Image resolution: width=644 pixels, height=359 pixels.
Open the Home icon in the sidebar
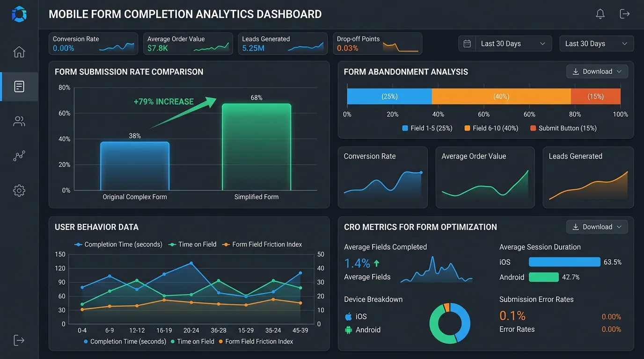(19, 52)
